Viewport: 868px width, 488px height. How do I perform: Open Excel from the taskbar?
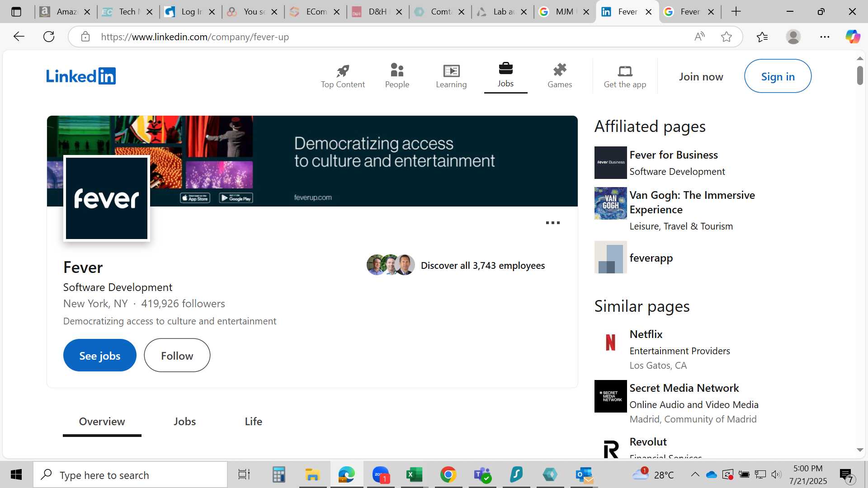tap(414, 475)
